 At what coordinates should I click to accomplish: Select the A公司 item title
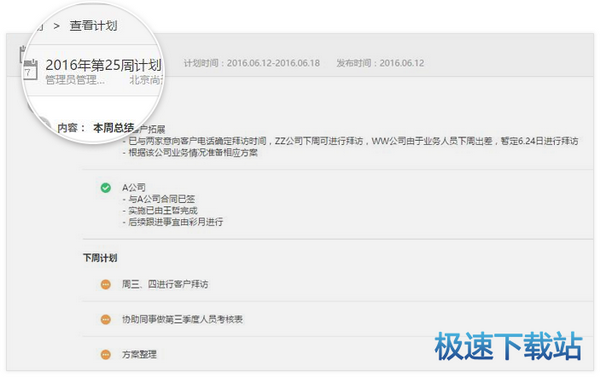pyautogui.click(x=134, y=187)
